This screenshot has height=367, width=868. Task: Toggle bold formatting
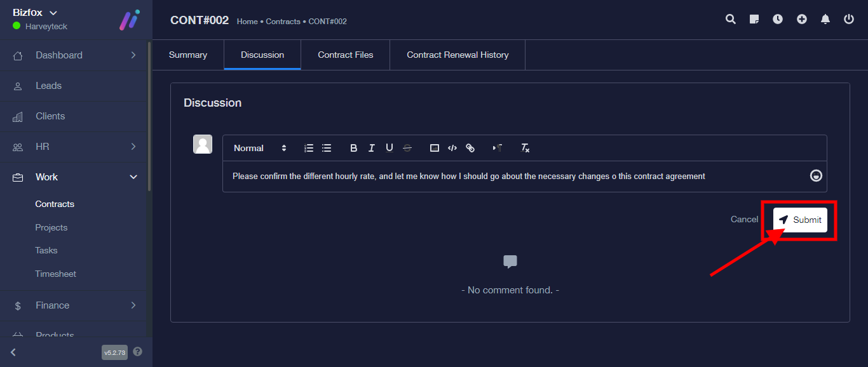click(354, 148)
